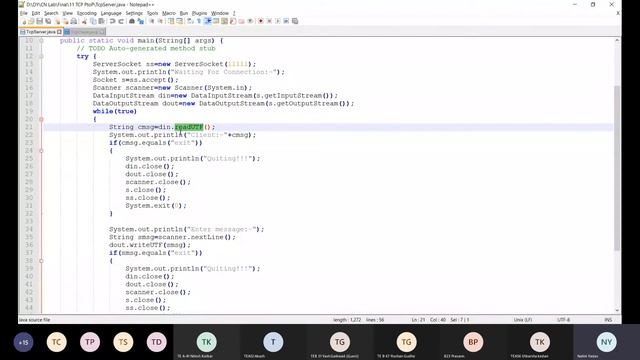Collapse the if block fold at line 24
The width and height of the screenshot is (640, 360).
pos(41,151)
